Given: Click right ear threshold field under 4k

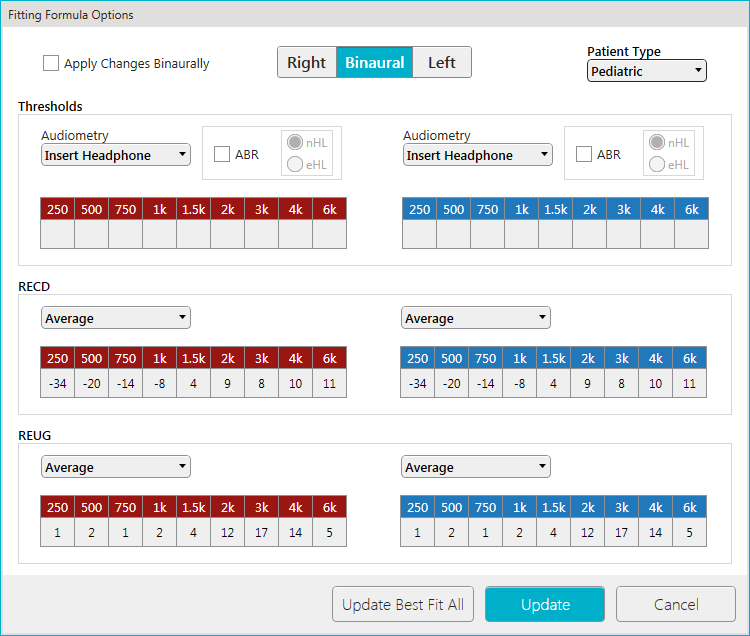Looking at the screenshot, I should [296, 234].
